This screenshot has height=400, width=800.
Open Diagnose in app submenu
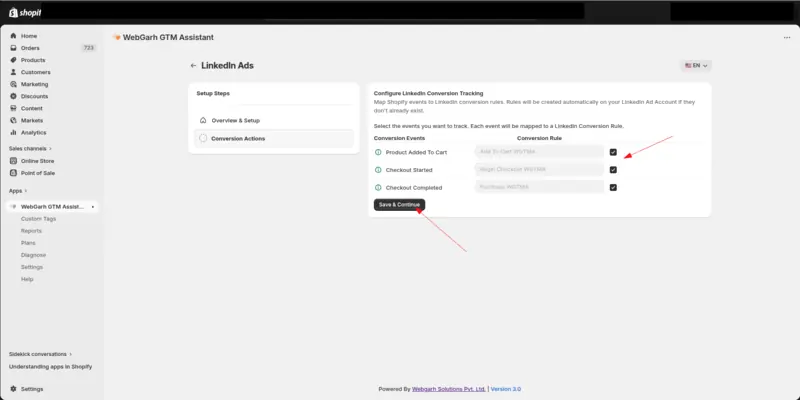[33, 255]
